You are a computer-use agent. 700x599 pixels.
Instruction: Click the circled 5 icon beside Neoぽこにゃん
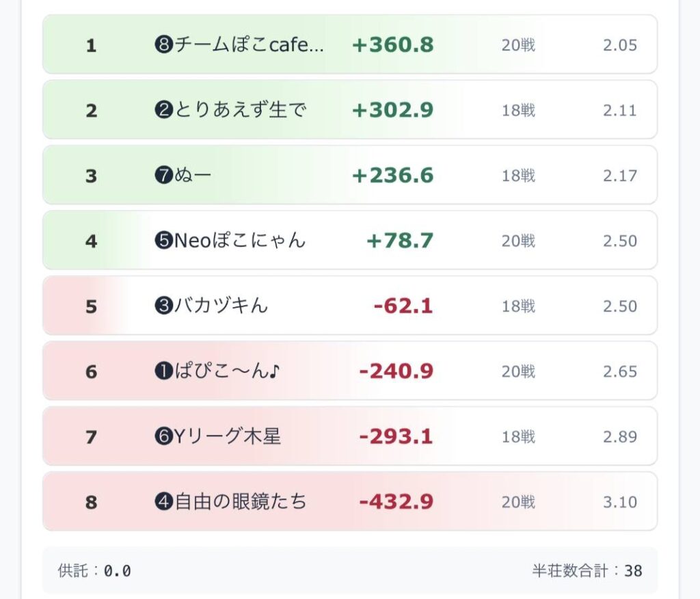(x=163, y=241)
